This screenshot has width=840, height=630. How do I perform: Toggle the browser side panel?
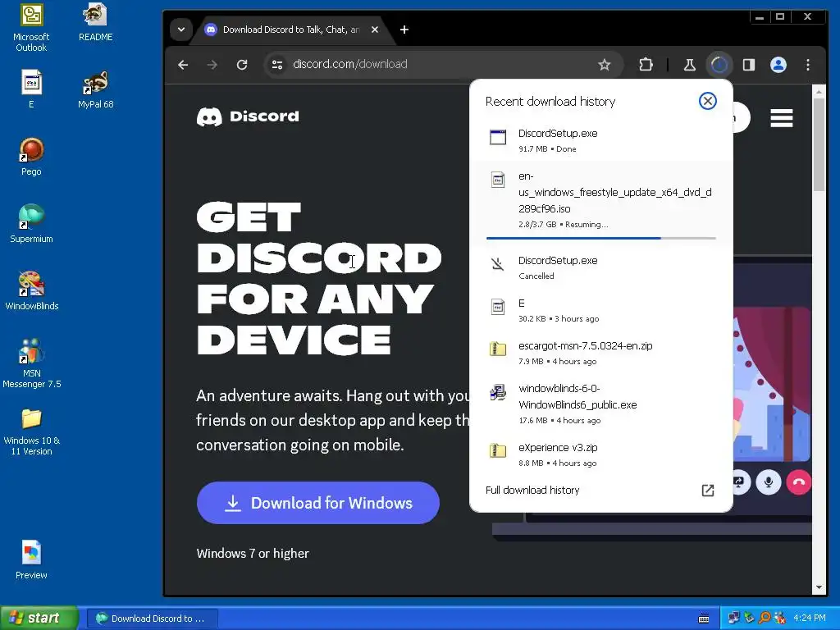pyautogui.click(x=749, y=65)
